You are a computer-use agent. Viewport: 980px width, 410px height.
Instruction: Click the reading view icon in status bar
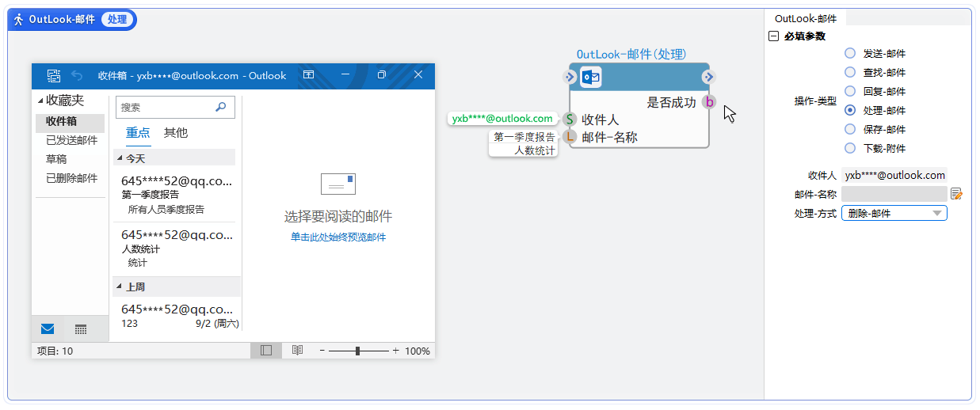click(x=297, y=350)
